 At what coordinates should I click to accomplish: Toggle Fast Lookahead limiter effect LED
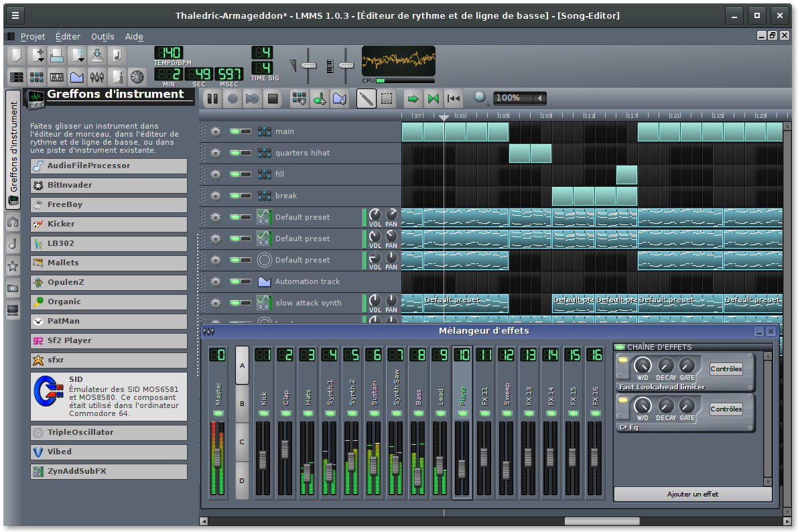623,360
